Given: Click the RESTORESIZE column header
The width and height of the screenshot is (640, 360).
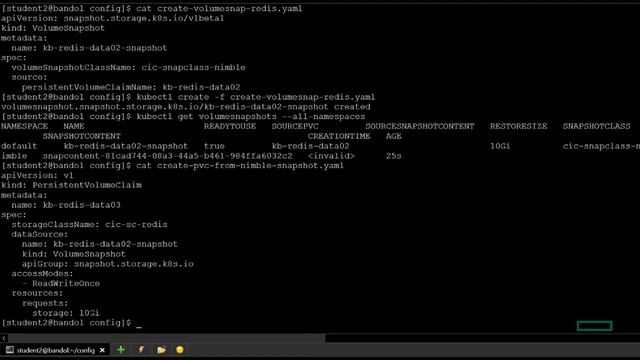Looking at the screenshot, I should [518, 127].
